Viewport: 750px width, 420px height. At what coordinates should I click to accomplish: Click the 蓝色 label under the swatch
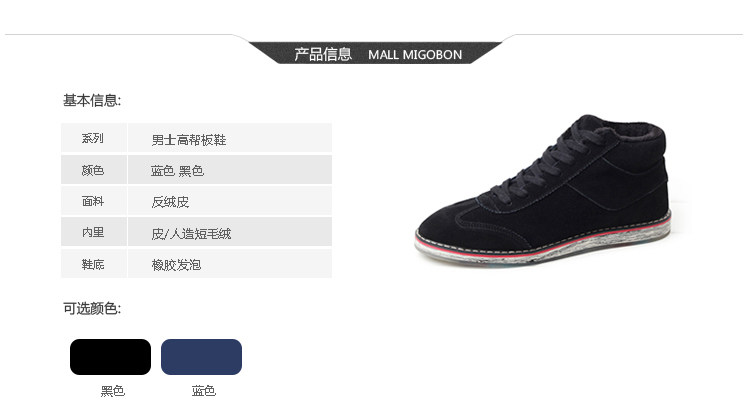[x=204, y=391]
